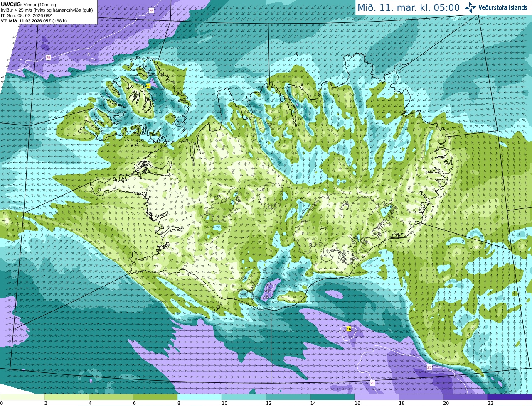Click the 'hviður > 25 m/s (hvítt)' description line
This screenshot has height=406, width=532.
click(47, 10)
